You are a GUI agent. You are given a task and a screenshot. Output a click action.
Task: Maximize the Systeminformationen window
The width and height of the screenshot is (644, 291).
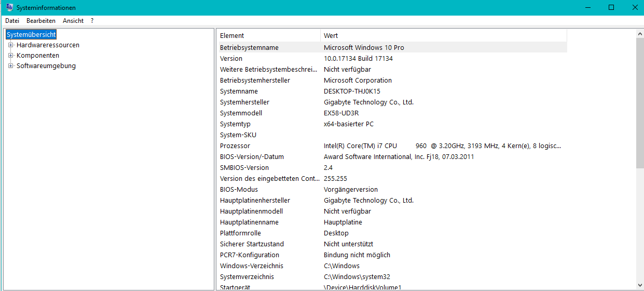click(611, 7)
